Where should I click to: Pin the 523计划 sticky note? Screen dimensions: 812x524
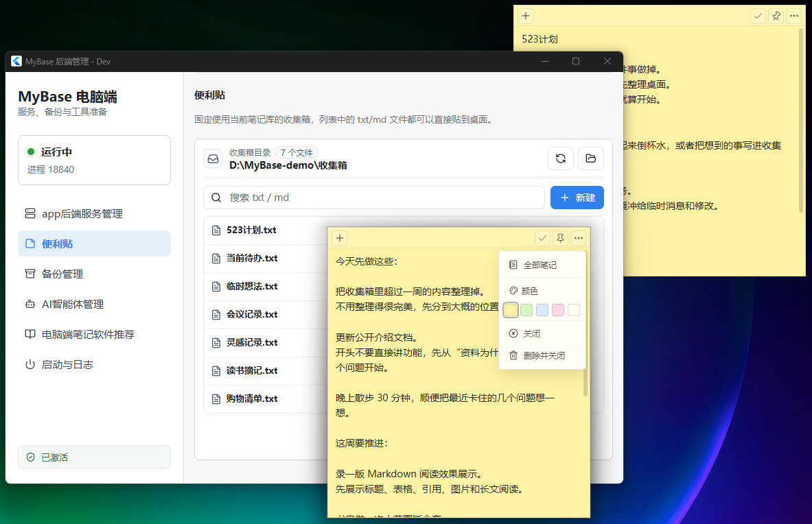[776, 16]
